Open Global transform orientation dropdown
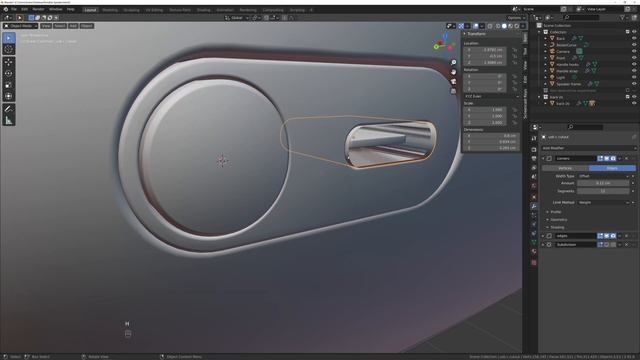This screenshot has height=360, width=640. tap(237, 18)
